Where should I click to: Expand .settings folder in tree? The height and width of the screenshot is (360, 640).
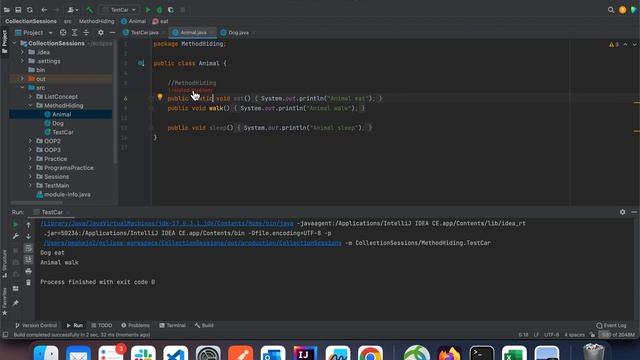click(22, 61)
